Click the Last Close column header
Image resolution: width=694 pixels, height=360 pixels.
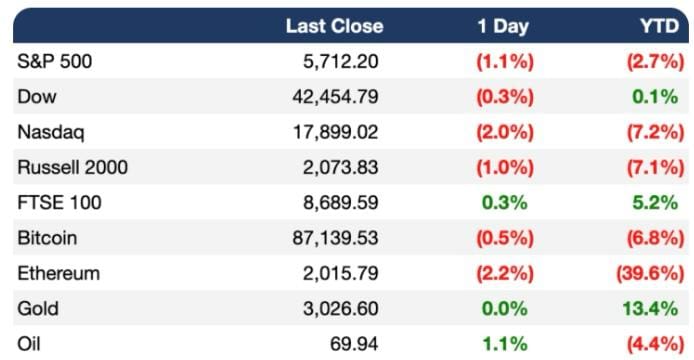334,26
